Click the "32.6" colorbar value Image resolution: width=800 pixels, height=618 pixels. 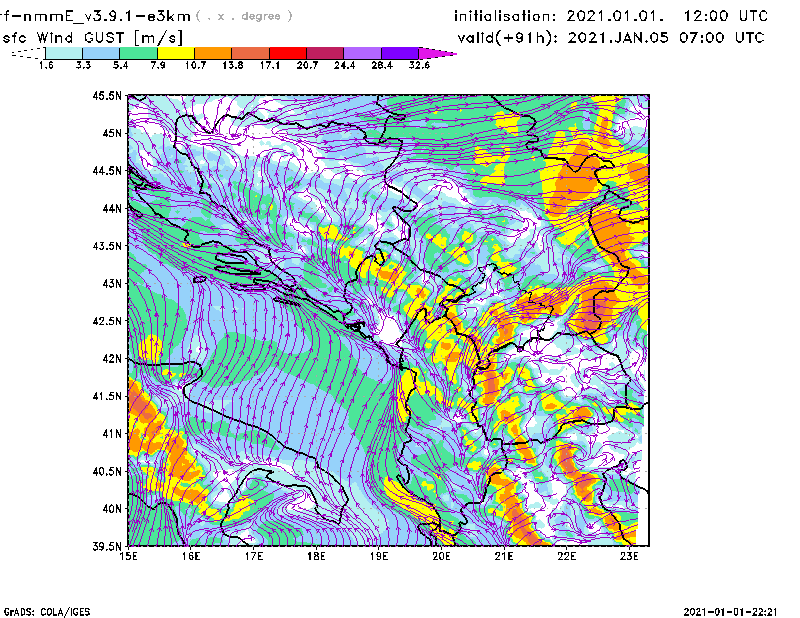(x=419, y=65)
